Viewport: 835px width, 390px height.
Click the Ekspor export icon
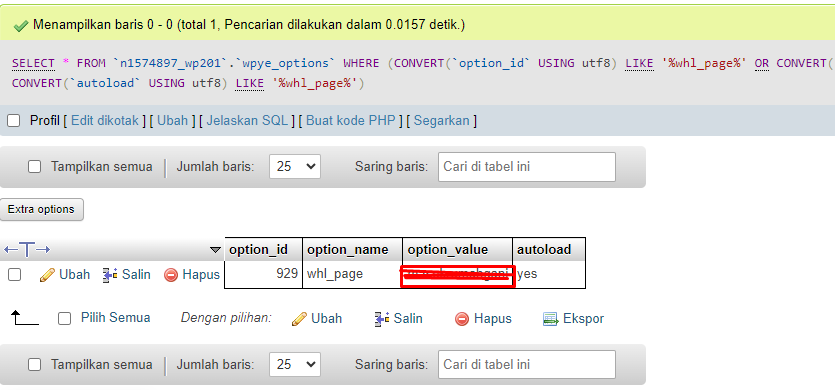click(x=550, y=319)
